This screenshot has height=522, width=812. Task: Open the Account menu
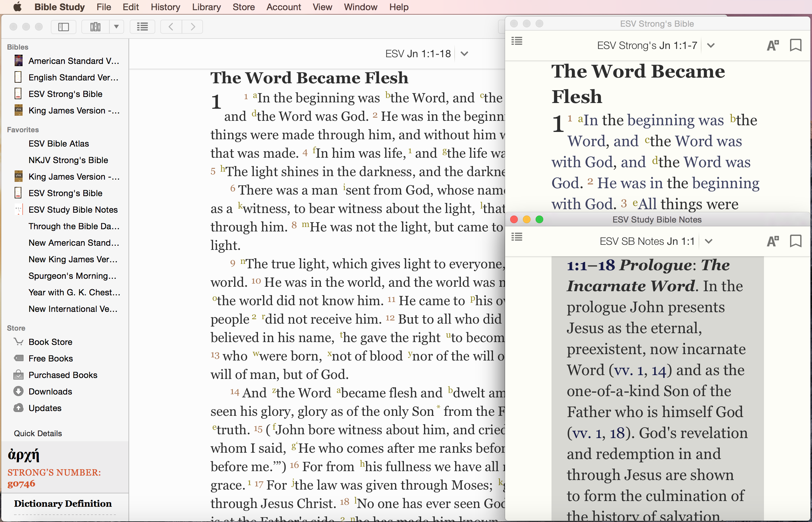284,7
